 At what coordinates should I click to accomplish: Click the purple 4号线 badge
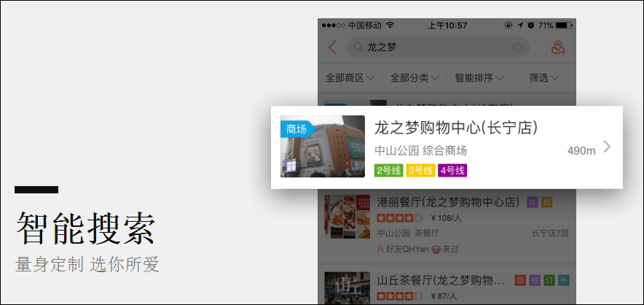point(452,171)
